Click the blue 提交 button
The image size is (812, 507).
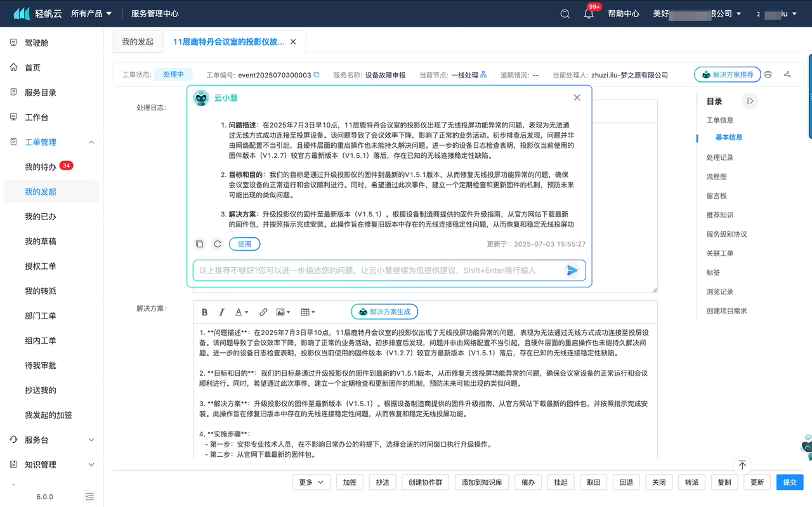tap(790, 482)
